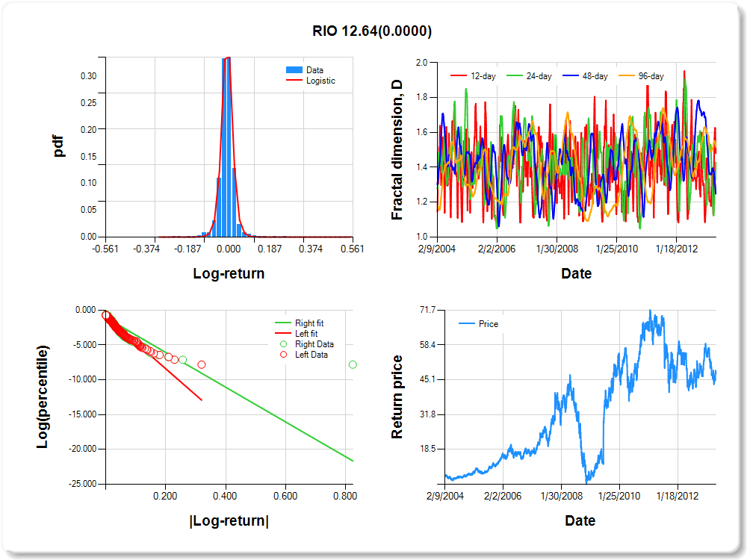Click the chart title RIO 12.64(0.0000)
Screen dimensions: 747x560
point(372,31)
